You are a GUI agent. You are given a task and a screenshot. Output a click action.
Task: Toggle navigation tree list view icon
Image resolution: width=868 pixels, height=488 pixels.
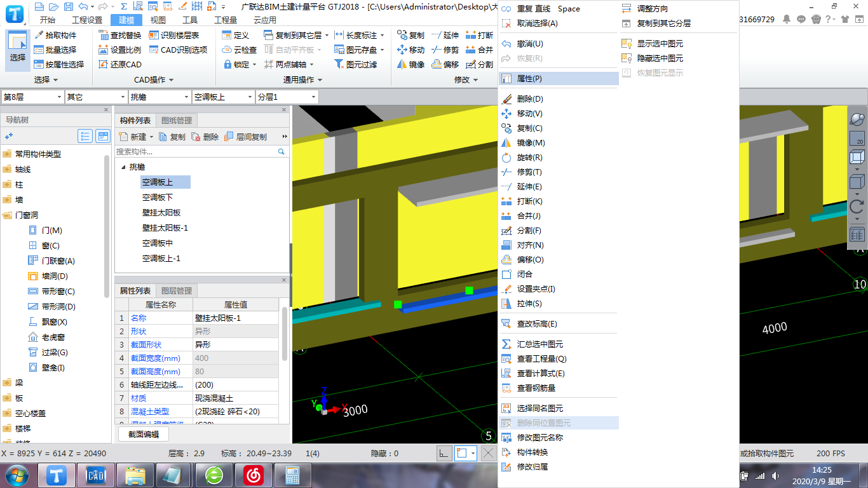[85, 136]
